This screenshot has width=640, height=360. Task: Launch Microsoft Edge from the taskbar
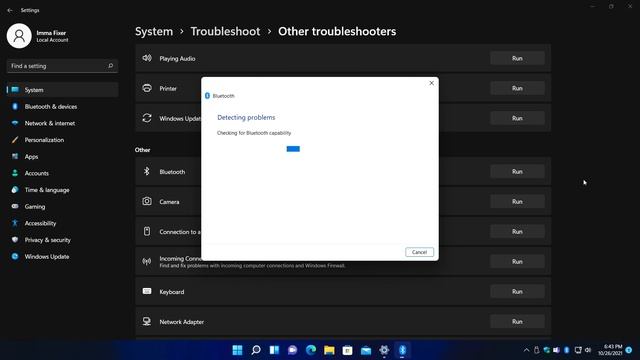coord(311,350)
